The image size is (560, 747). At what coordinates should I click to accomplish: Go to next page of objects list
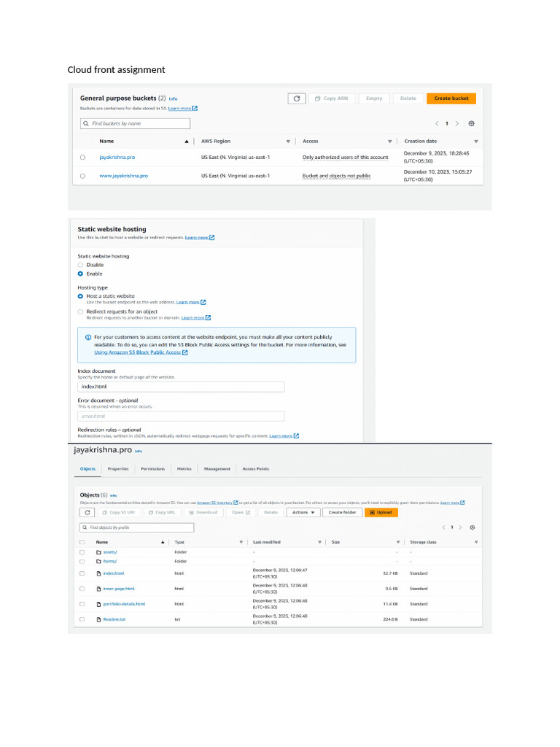tap(460, 527)
